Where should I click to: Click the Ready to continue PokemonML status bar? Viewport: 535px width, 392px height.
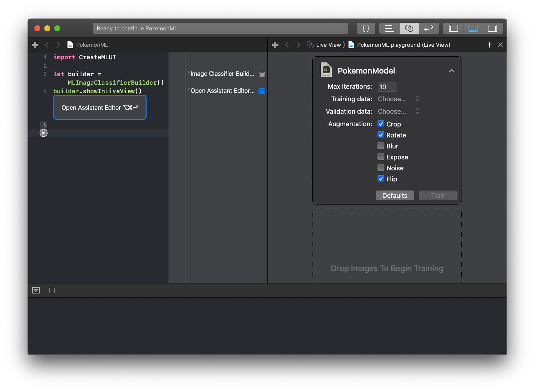coord(220,28)
